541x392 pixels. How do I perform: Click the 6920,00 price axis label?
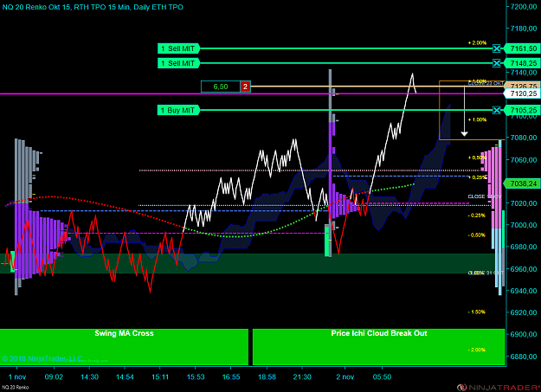(524, 312)
